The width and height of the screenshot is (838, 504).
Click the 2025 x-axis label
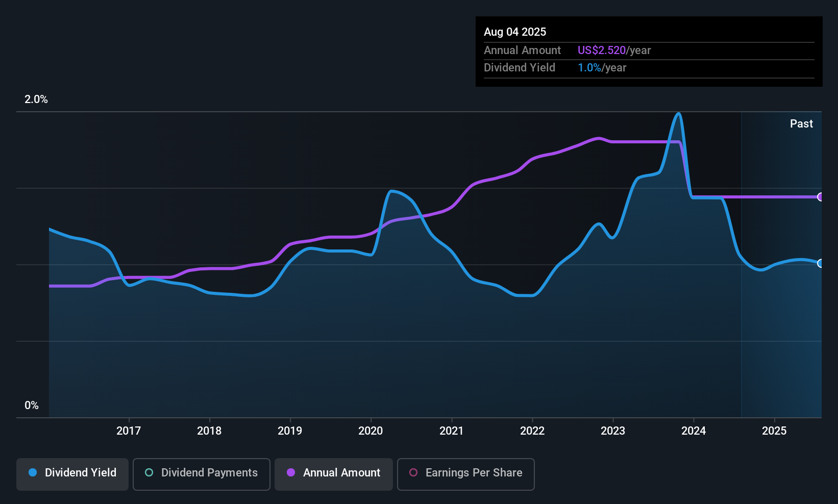pos(774,431)
